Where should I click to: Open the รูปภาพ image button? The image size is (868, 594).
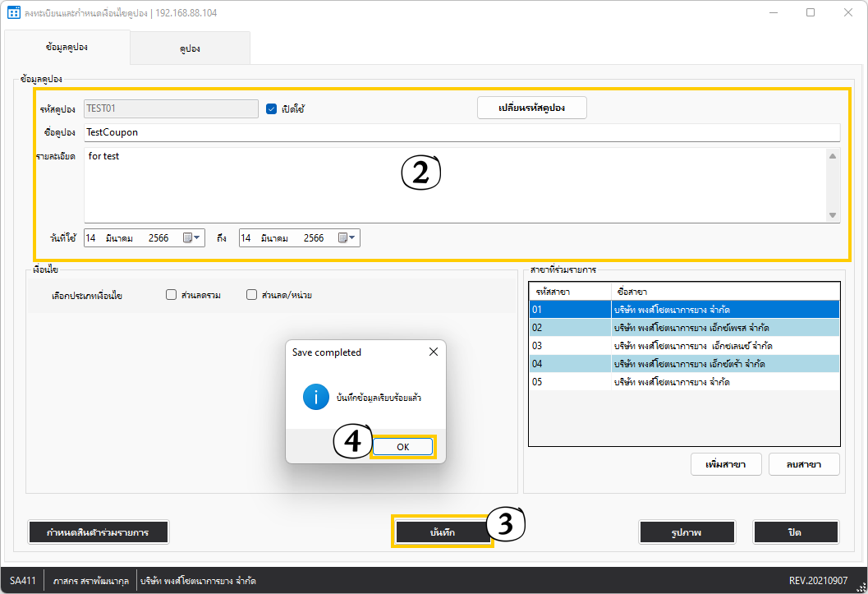coord(687,532)
